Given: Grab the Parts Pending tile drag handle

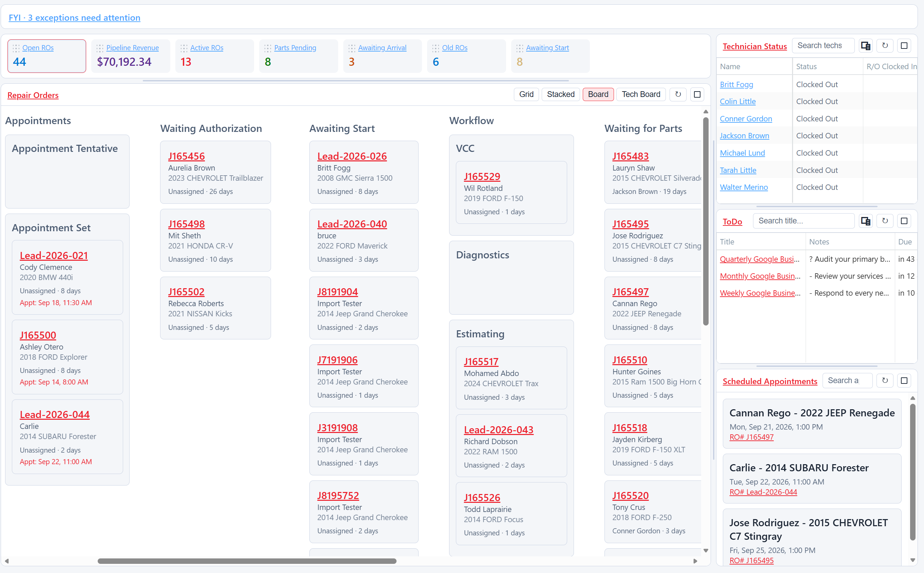Looking at the screenshot, I should (268, 48).
